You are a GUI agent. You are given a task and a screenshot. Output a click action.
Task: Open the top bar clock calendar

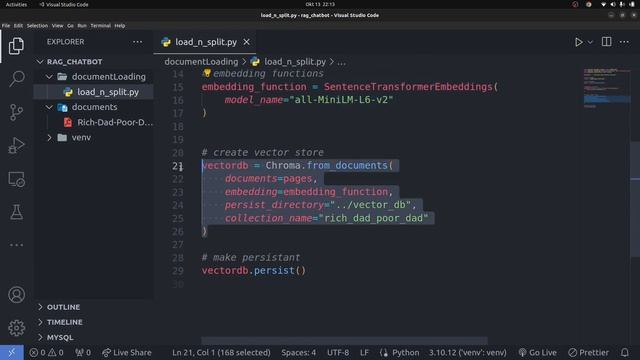[320, 4]
